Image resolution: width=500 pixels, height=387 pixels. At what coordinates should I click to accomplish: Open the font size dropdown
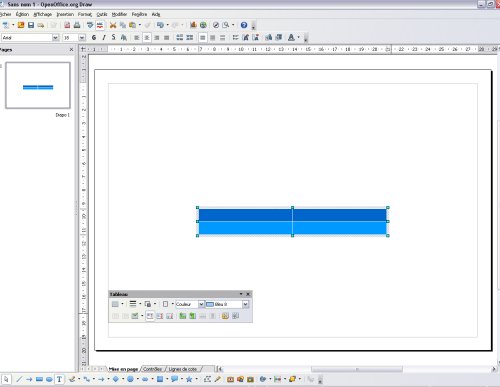82,38
